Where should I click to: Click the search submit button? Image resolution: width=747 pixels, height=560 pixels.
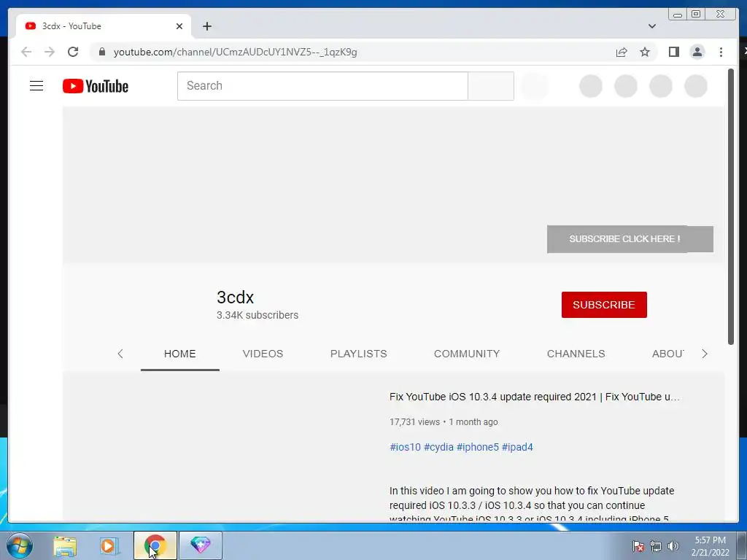(491, 86)
